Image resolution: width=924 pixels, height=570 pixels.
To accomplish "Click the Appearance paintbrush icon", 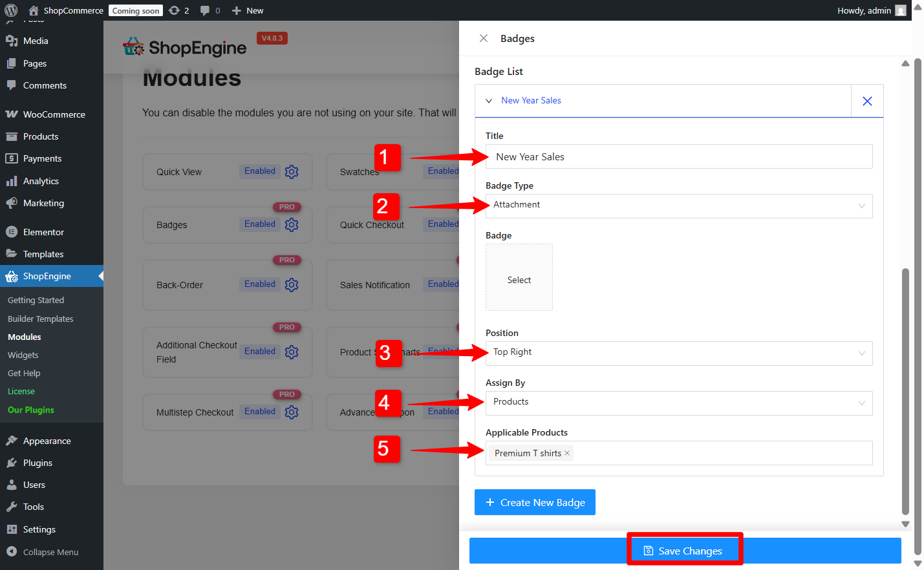I will (12, 441).
